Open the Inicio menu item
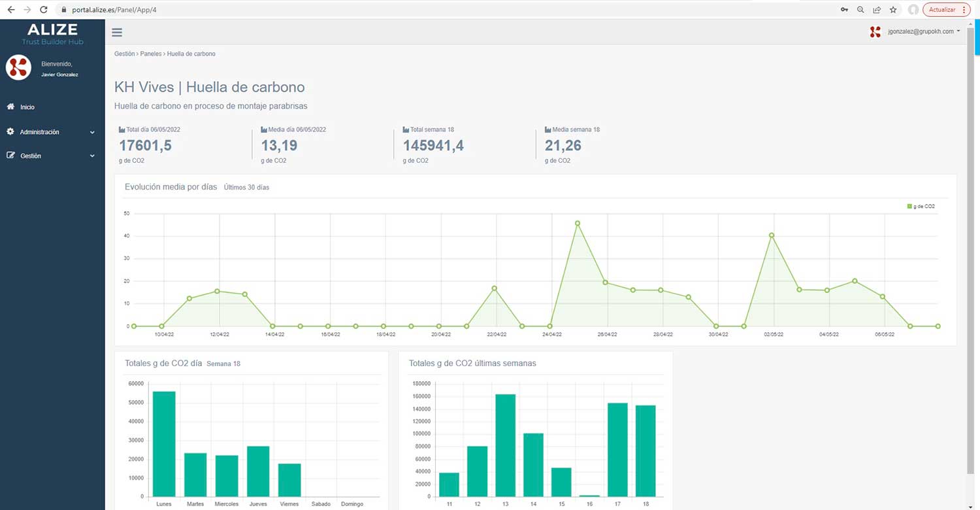Viewport: 980px width, 510px height. coord(27,107)
